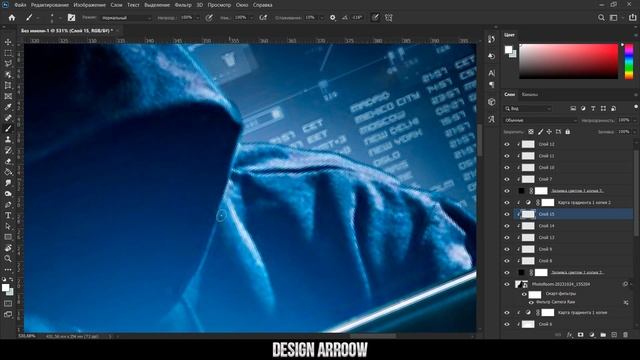Create a new group folder icon
The height and width of the screenshot is (360, 640).
(x=603, y=335)
